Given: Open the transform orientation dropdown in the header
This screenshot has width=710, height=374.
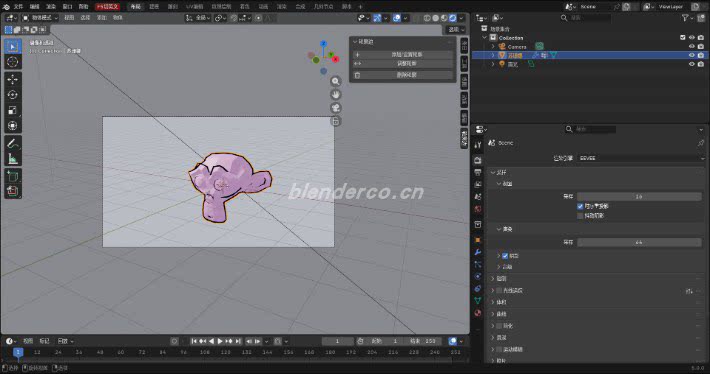Looking at the screenshot, I should coord(198,18).
